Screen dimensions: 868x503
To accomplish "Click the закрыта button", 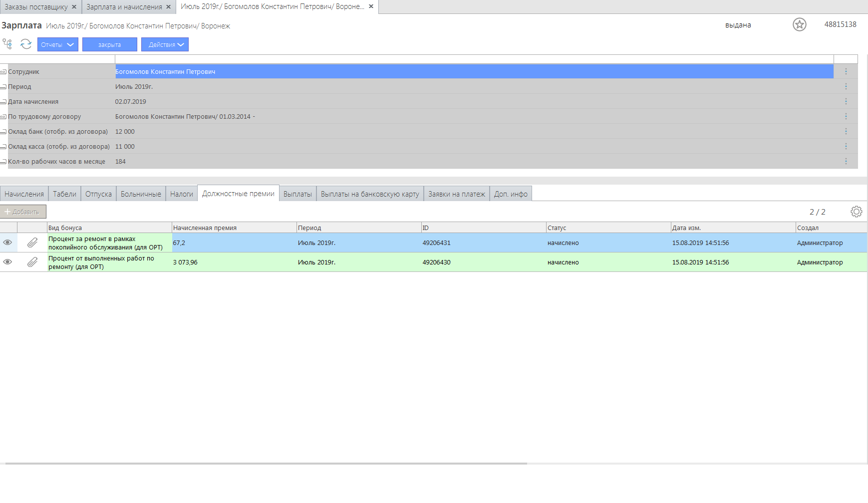I will coord(109,44).
